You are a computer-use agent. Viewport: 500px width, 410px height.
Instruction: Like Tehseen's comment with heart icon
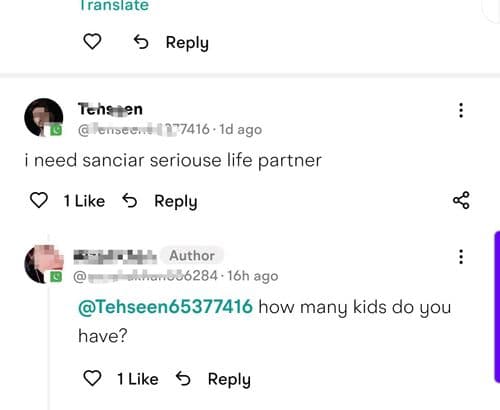pyautogui.click(x=39, y=200)
